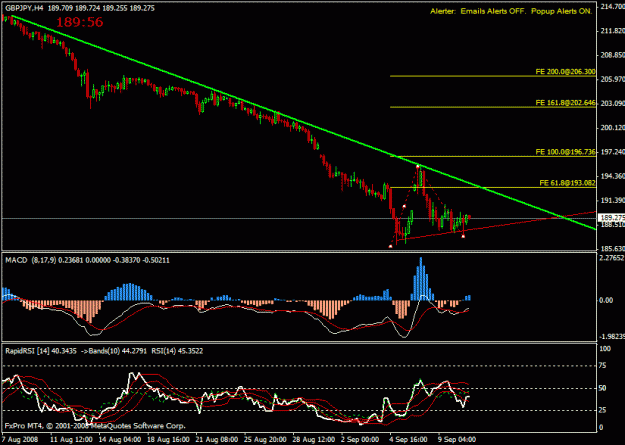The image size is (625, 445).
Task: Select the FE 200.0@206.300 Fibonacci level
Action: click(565, 72)
